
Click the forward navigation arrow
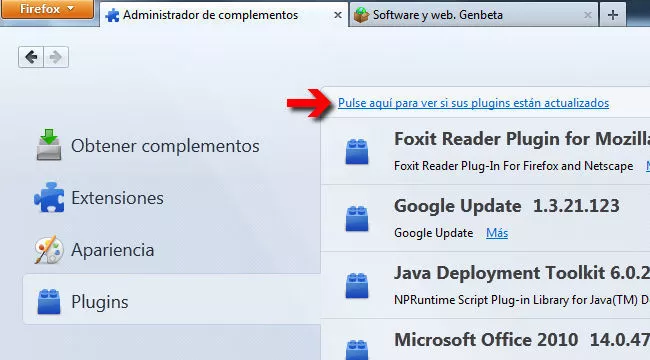point(56,57)
